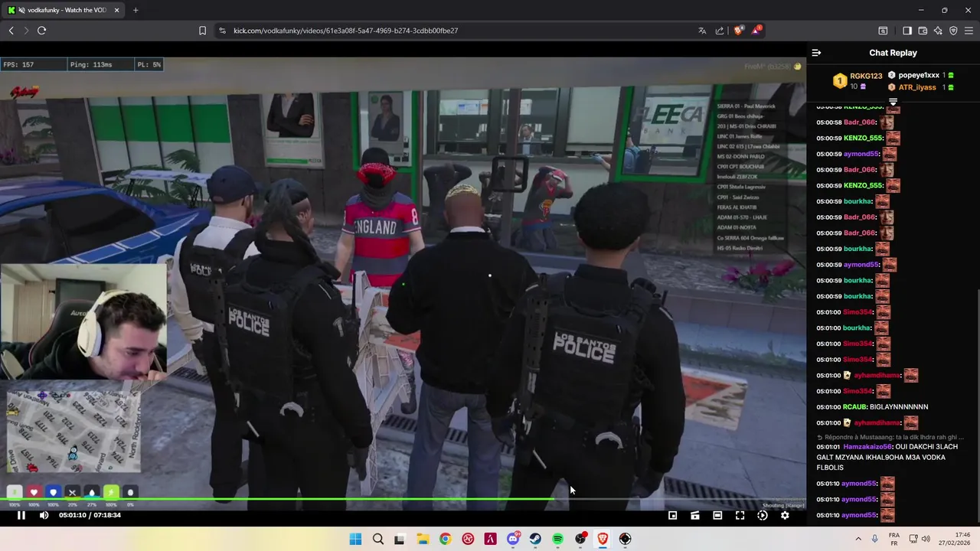The height and width of the screenshot is (551, 980).
Task: Open Brave main menu
Action: click(x=969, y=31)
